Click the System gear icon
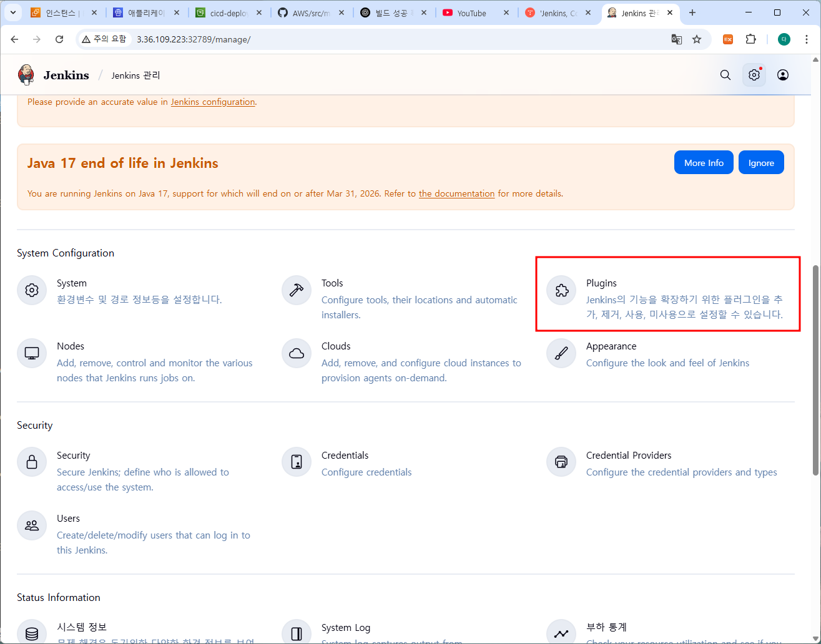Image resolution: width=821 pixels, height=644 pixels. click(x=32, y=290)
